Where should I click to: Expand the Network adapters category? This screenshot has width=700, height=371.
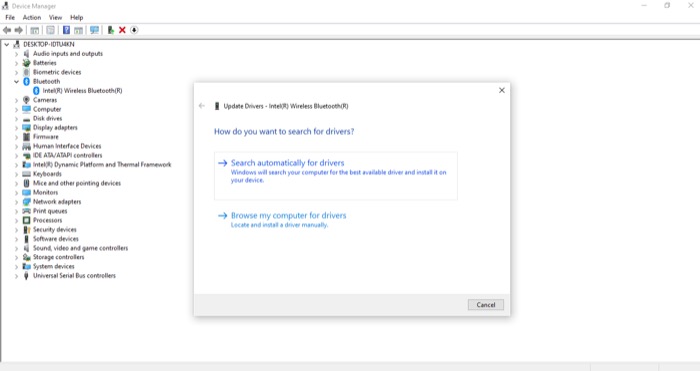point(17,202)
